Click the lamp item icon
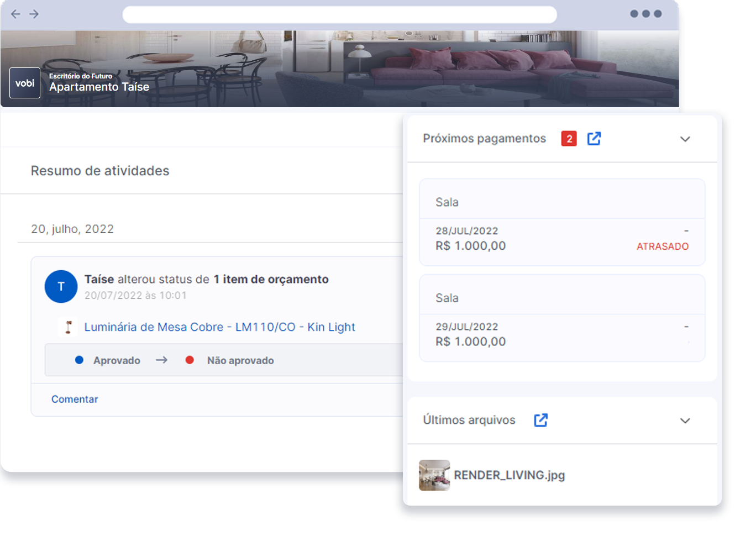This screenshot has height=557, width=756. coord(69,327)
